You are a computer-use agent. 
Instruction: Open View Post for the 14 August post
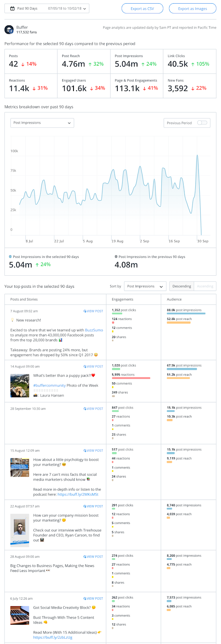click(x=93, y=367)
